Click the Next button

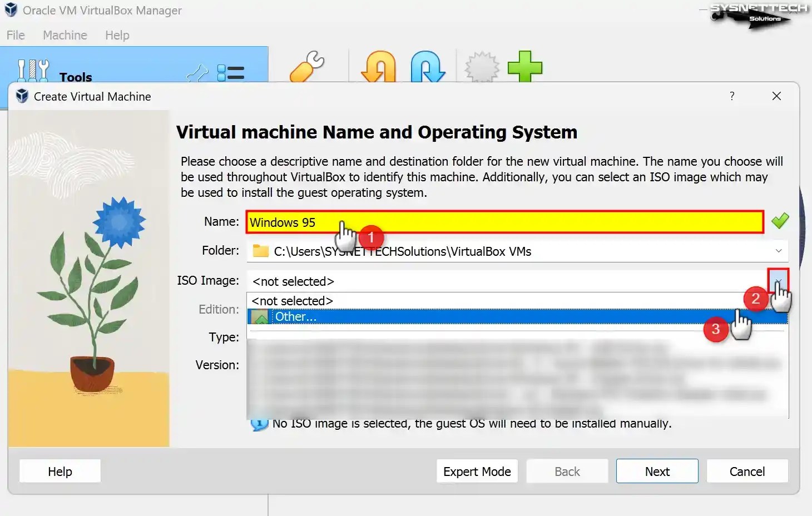pos(657,471)
